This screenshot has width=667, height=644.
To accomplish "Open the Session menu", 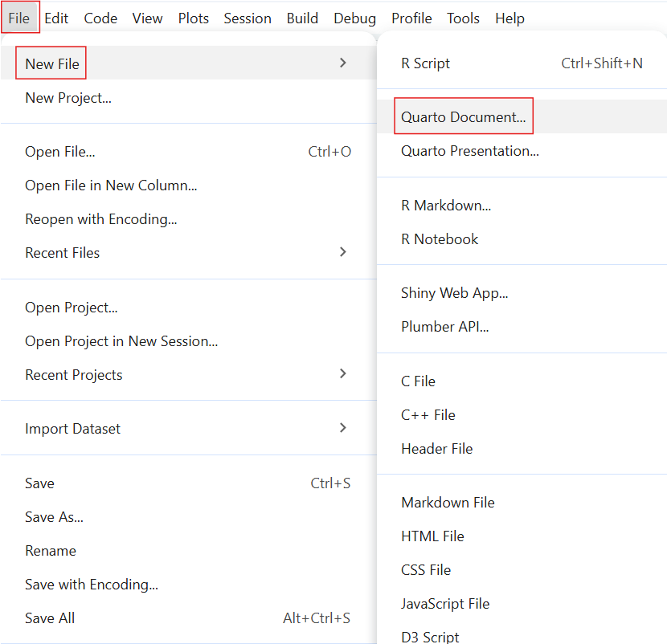I will click(x=247, y=18).
